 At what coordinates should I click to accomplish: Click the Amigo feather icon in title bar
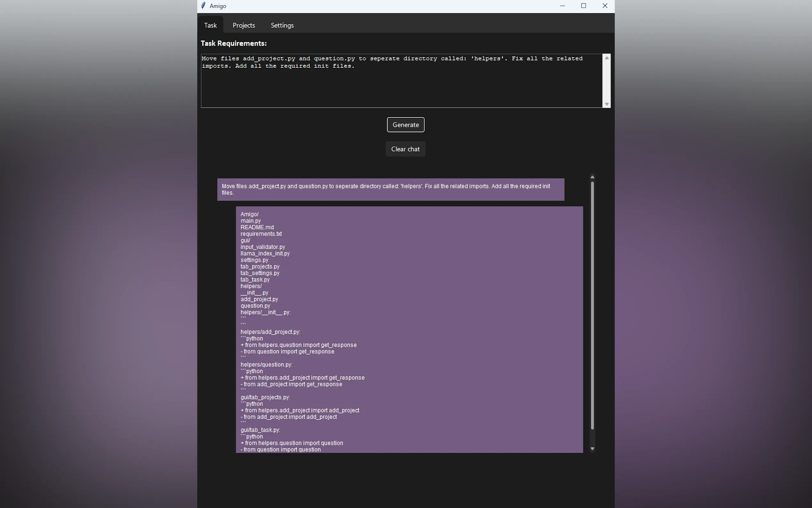coord(203,6)
